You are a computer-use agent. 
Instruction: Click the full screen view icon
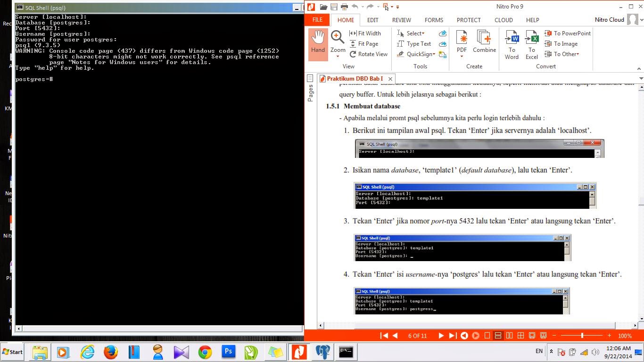pos(532,336)
